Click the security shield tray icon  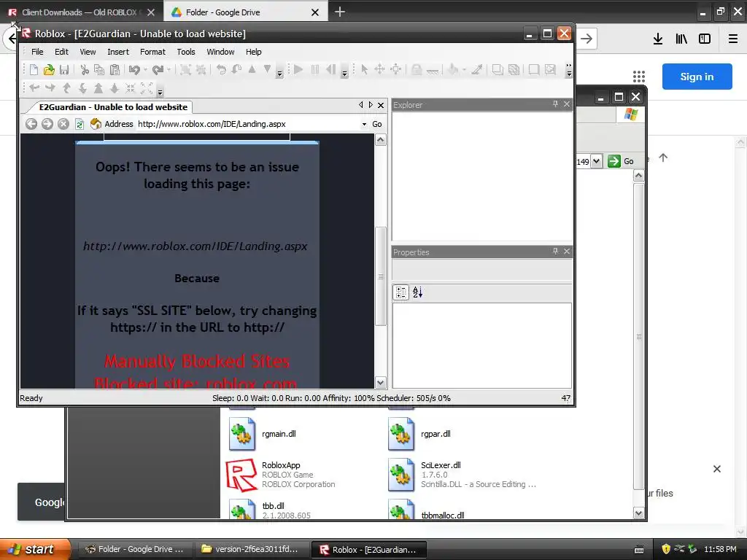(x=666, y=549)
